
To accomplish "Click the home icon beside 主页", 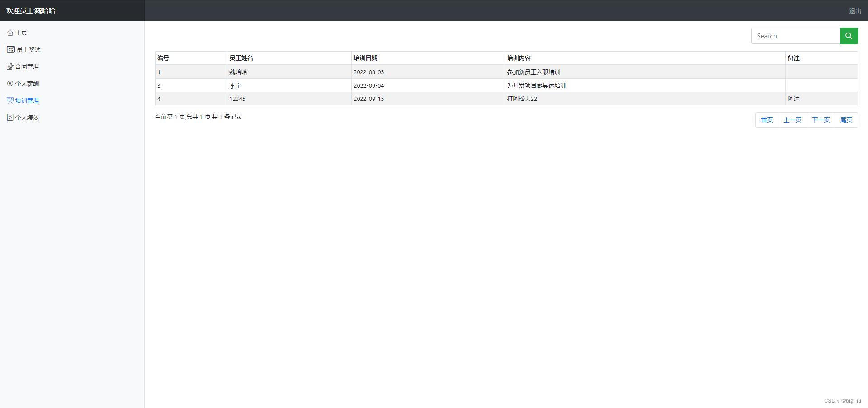I will [10, 33].
